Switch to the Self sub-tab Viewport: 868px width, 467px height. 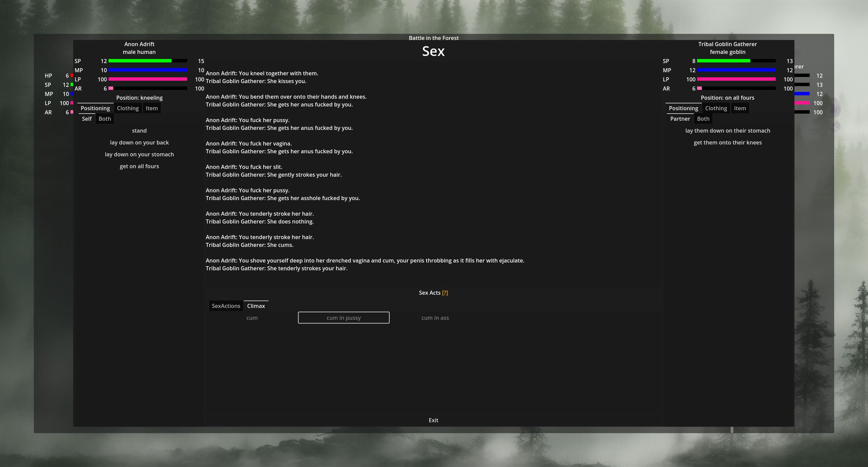click(x=87, y=119)
